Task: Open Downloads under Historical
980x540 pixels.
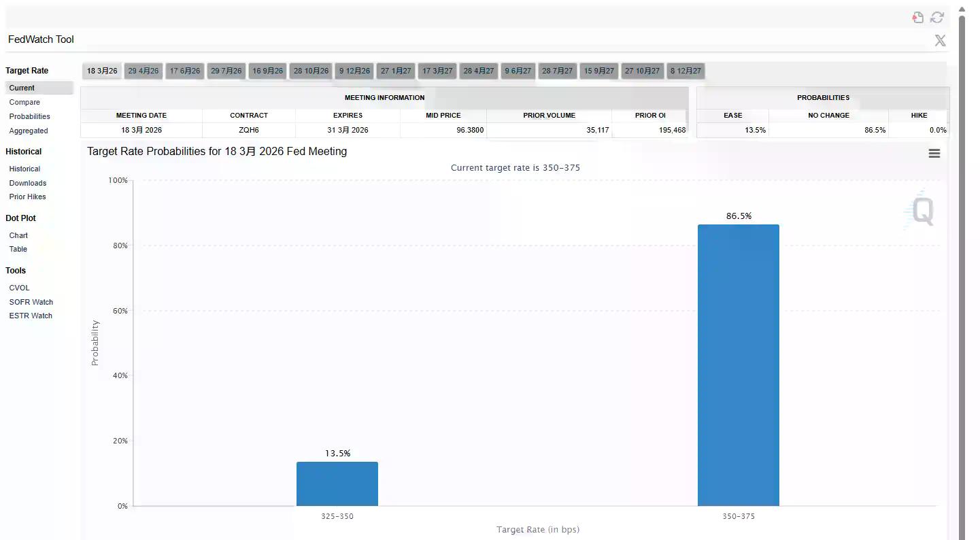Action: click(x=28, y=183)
